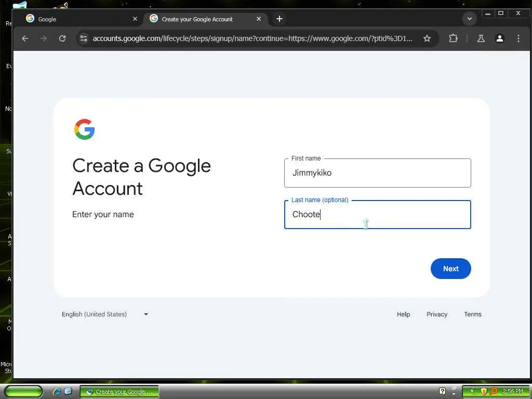This screenshot has width=532, height=399.
Task: Open the Help link
Action: click(x=403, y=314)
